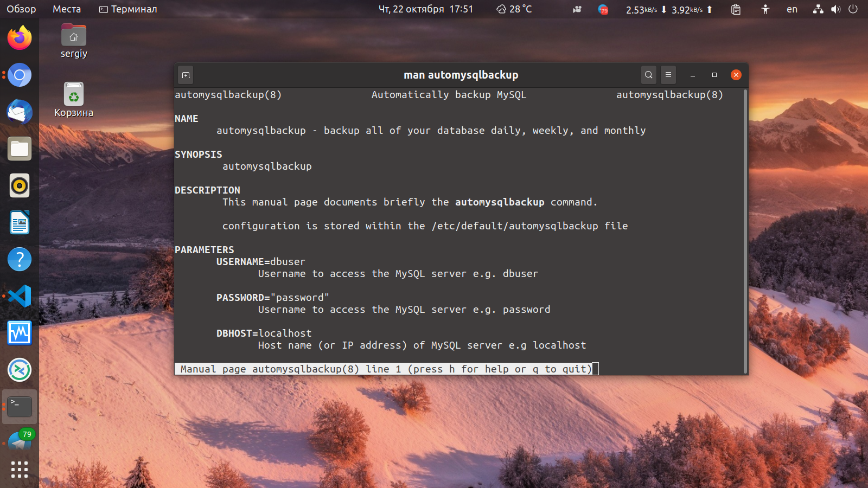This screenshot has height=488, width=868.
Task: Click the network speed indicator
Action: (x=669, y=9)
